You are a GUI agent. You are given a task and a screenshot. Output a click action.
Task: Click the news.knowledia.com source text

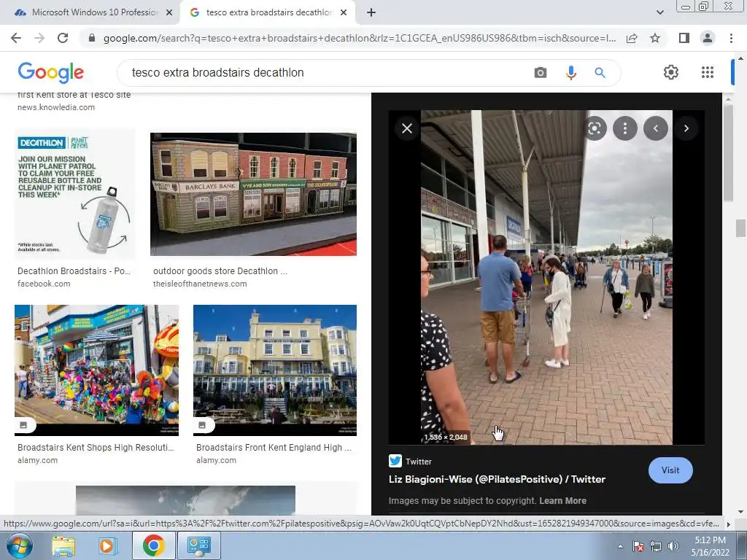tap(56, 107)
